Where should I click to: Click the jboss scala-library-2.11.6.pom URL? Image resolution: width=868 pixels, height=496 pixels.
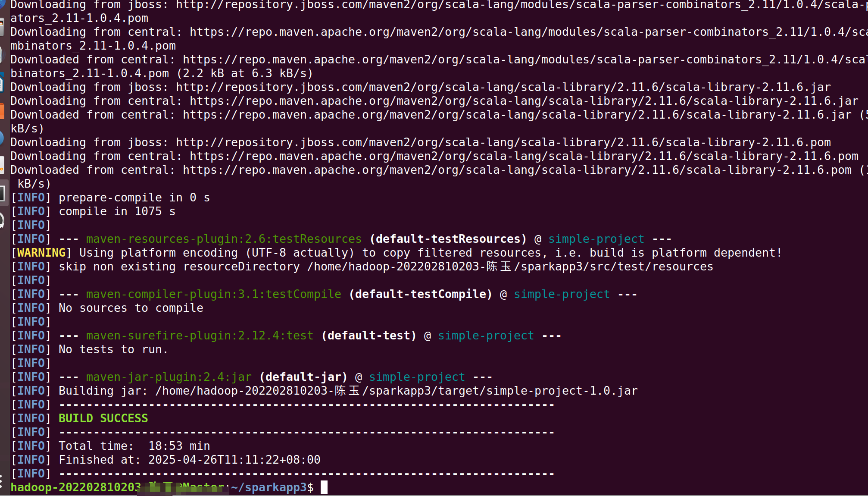coord(503,142)
